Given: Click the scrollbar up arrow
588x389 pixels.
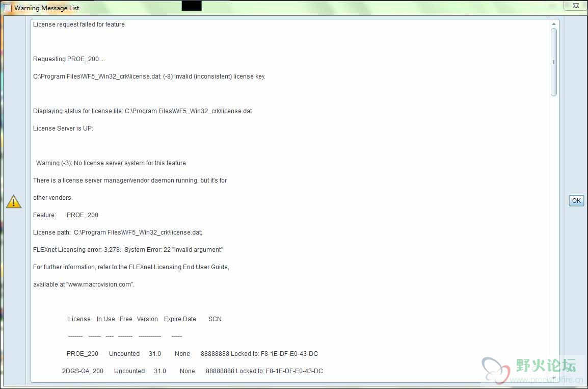Looking at the screenshot, I should 553,24.
